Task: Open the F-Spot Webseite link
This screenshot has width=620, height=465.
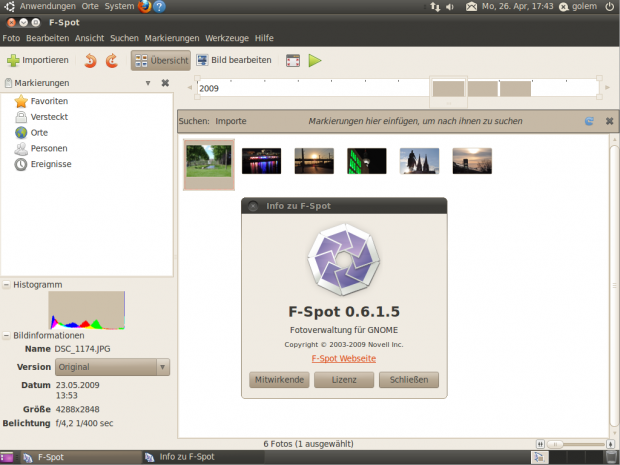Action: 344,358
